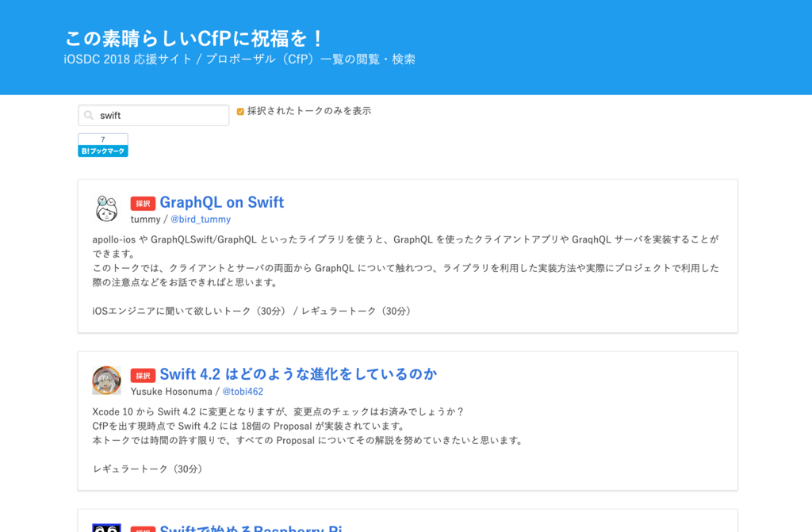This screenshot has width=812, height=532.
Task: Open the GraphQL on Swift talk
Action: click(x=222, y=202)
